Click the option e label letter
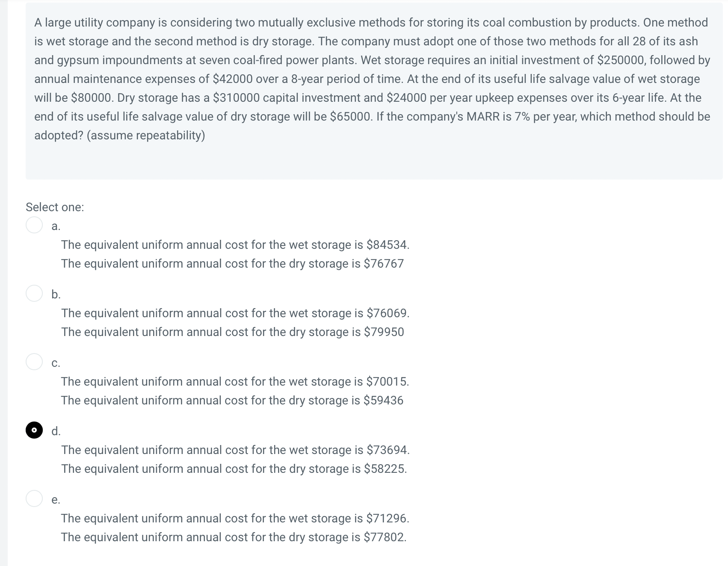Image resolution: width=728 pixels, height=566 pixels. tap(56, 500)
